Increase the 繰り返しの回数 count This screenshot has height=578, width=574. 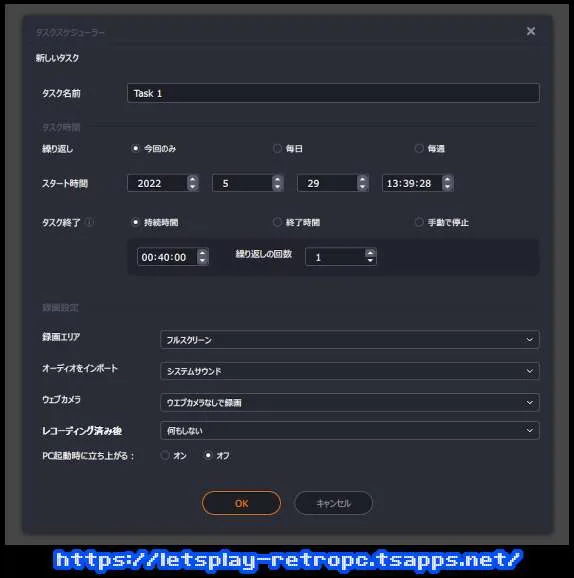[371, 253]
